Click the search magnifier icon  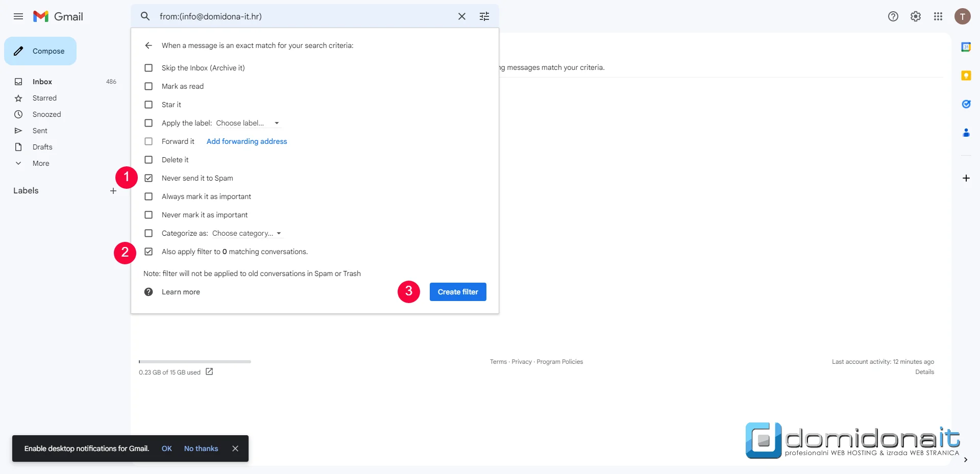pyautogui.click(x=145, y=16)
